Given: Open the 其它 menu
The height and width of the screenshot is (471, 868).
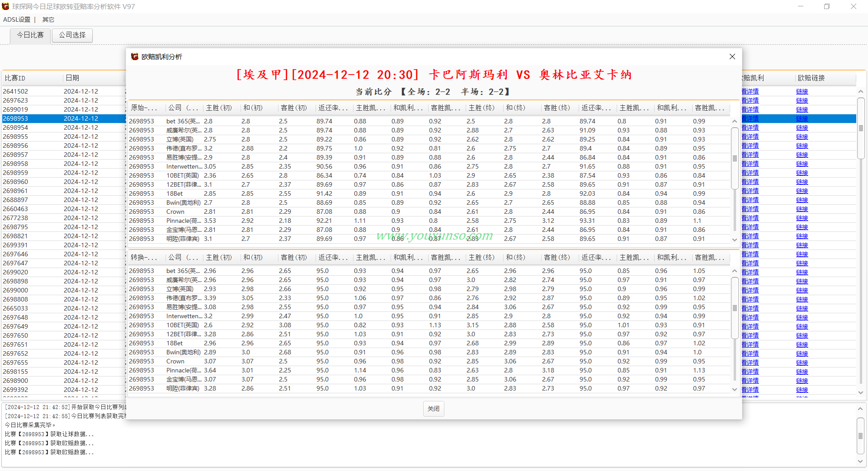Looking at the screenshot, I should pos(48,19).
